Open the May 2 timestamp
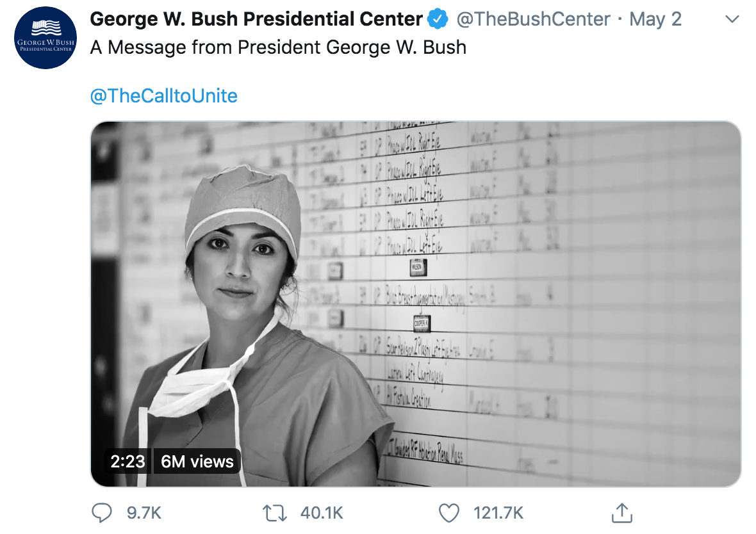756x534 pixels. coord(655,19)
